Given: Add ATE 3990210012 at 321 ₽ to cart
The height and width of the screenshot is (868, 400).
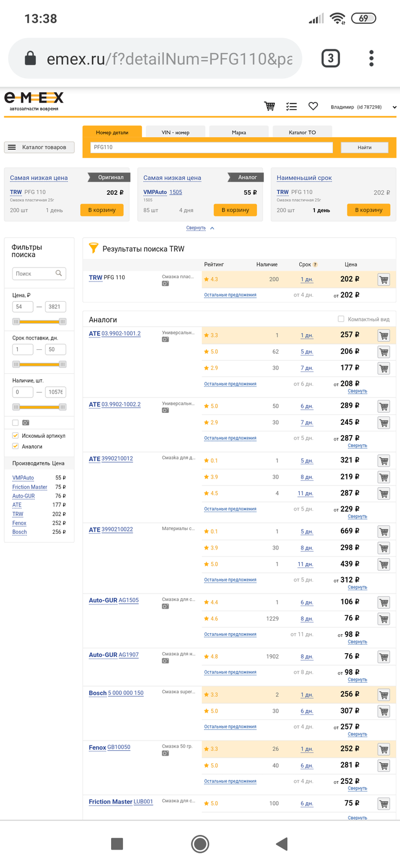Looking at the screenshot, I should pyautogui.click(x=384, y=461).
